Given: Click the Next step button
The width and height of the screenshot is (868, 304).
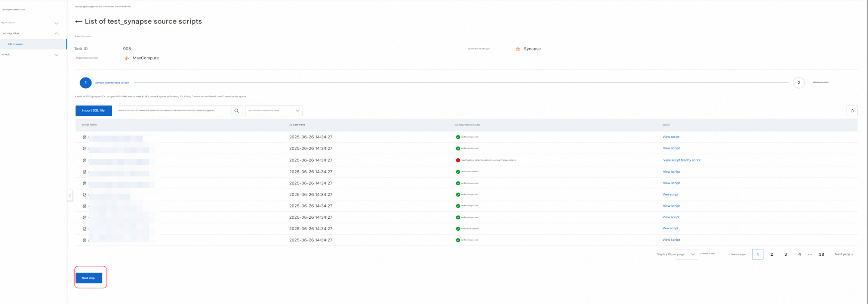Looking at the screenshot, I should (89, 278).
